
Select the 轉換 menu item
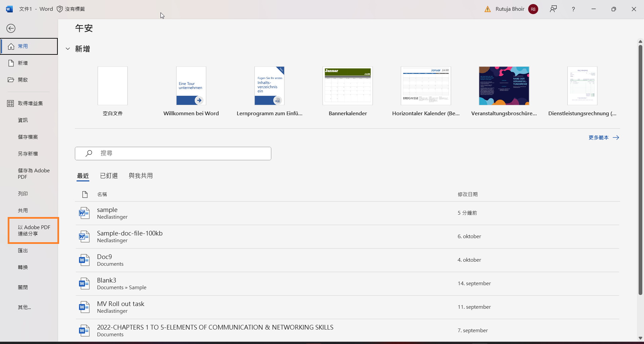[23, 267]
